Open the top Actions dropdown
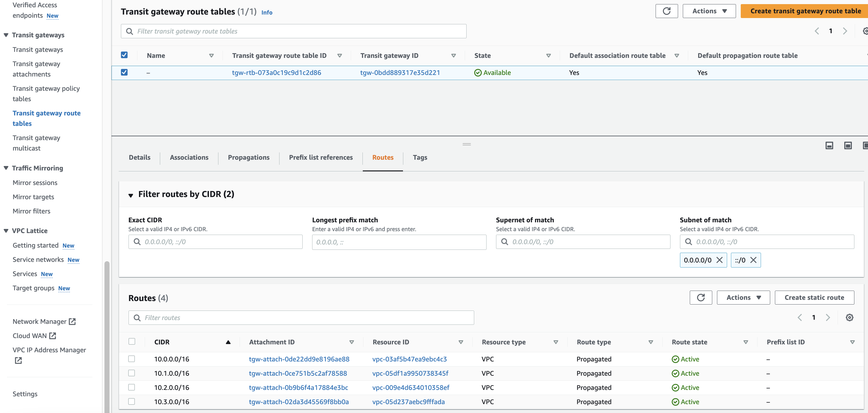 (x=709, y=11)
